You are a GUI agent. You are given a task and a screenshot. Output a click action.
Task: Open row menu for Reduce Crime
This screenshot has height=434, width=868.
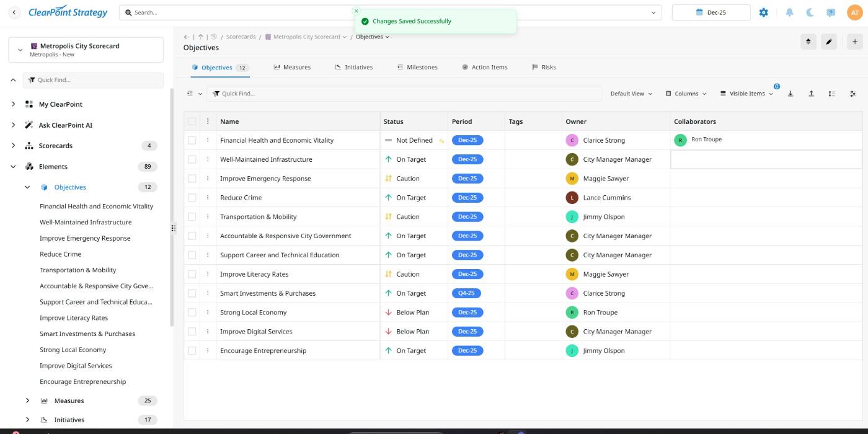(208, 198)
